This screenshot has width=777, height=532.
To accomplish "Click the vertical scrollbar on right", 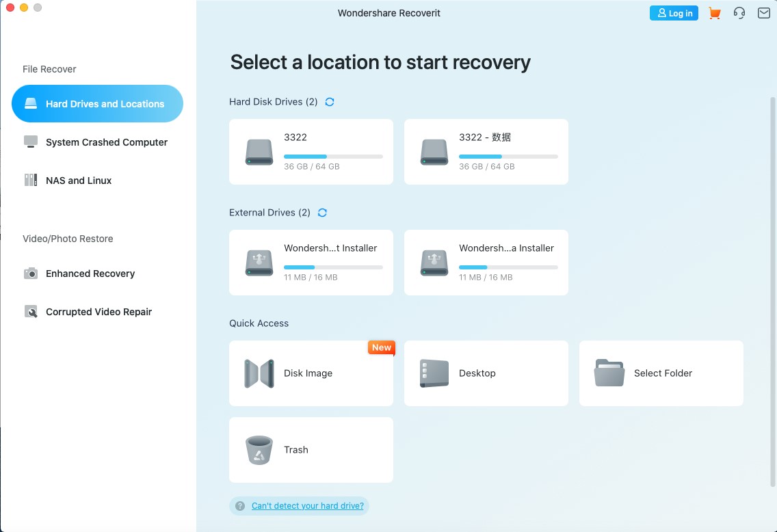I will point(772,292).
